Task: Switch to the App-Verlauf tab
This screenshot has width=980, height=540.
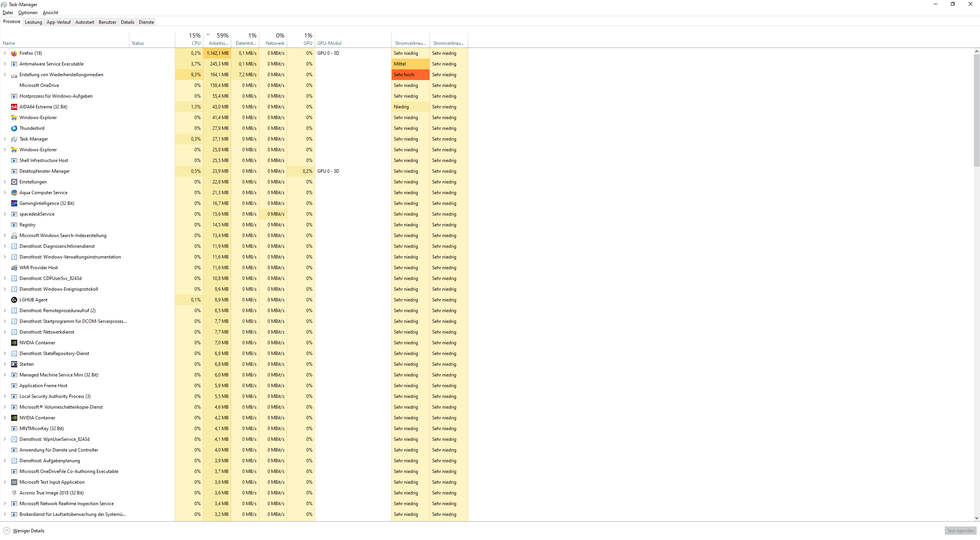Action: click(59, 22)
